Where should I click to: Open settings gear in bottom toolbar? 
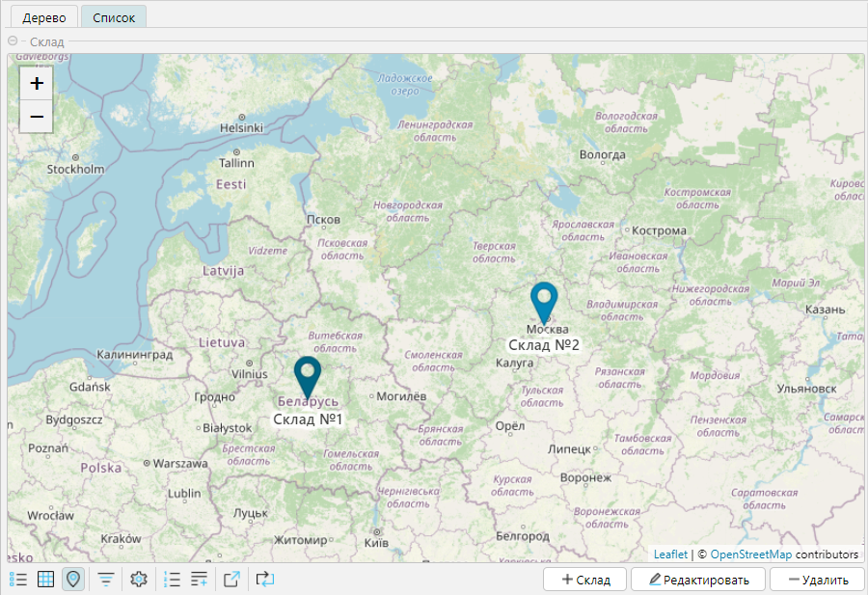pyautogui.click(x=139, y=580)
